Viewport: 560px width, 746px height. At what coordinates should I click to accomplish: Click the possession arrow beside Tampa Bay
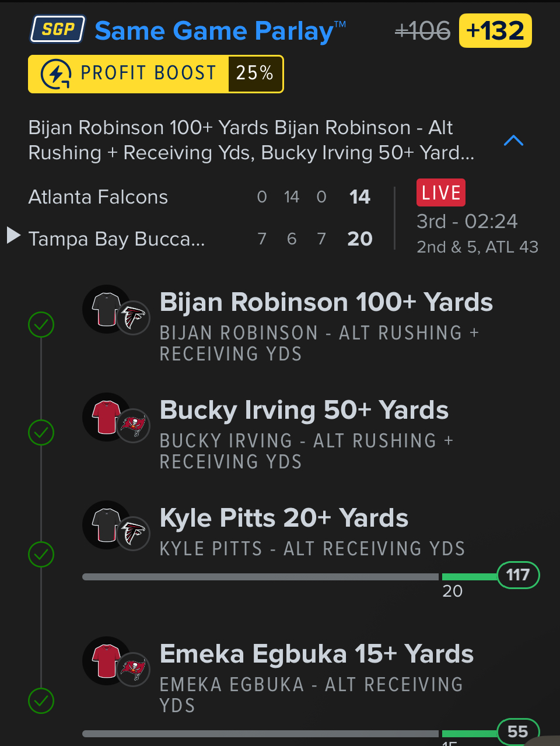coord(13,236)
